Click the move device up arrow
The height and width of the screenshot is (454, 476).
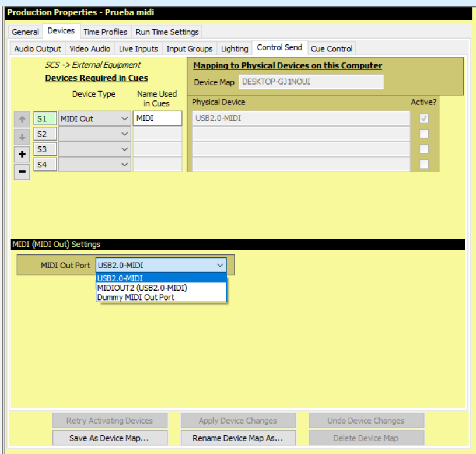click(x=22, y=119)
